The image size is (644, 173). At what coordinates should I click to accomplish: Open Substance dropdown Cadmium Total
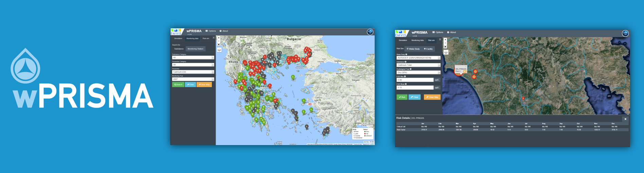(418, 65)
